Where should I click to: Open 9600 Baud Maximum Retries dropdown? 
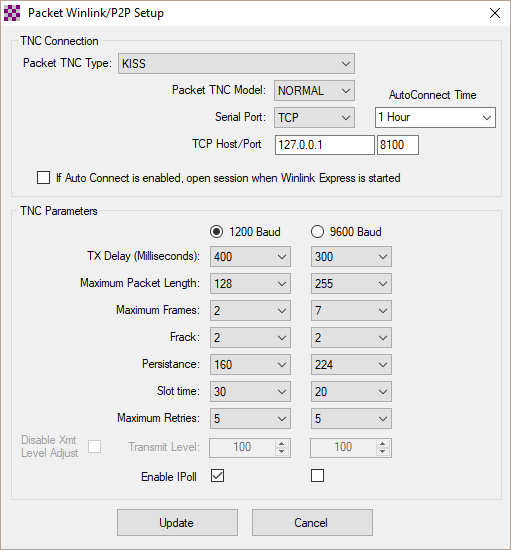[351, 418]
